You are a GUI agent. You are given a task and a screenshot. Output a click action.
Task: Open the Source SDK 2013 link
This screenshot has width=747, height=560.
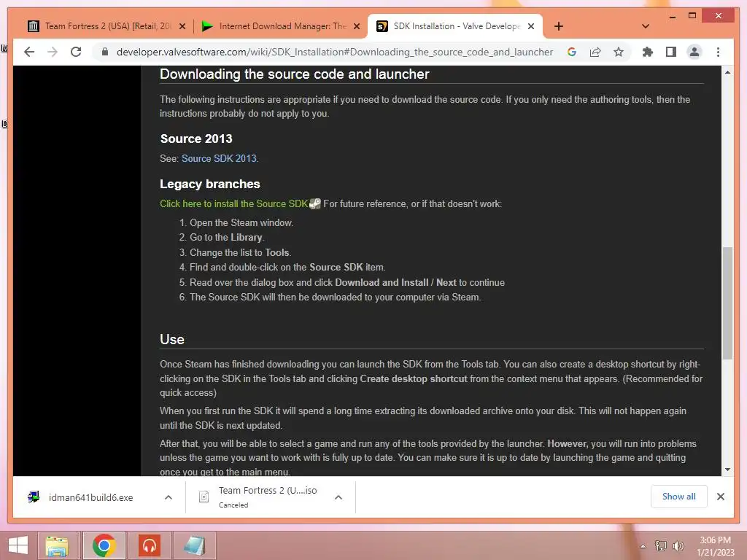coord(219,158)
